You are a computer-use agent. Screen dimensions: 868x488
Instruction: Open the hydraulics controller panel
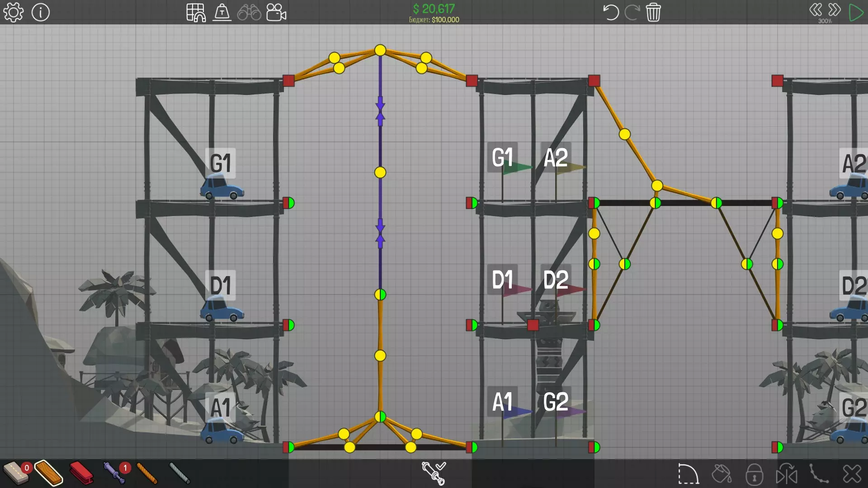[434, 473]
